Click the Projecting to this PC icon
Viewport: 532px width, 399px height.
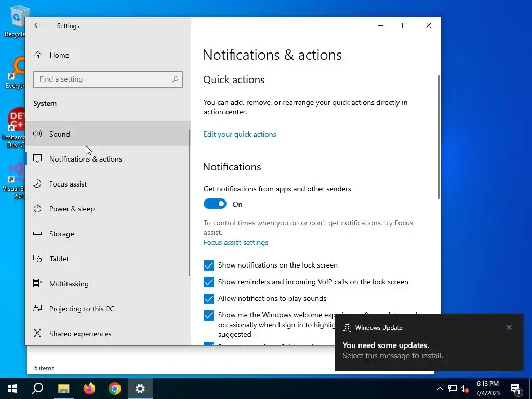point(37,308)
